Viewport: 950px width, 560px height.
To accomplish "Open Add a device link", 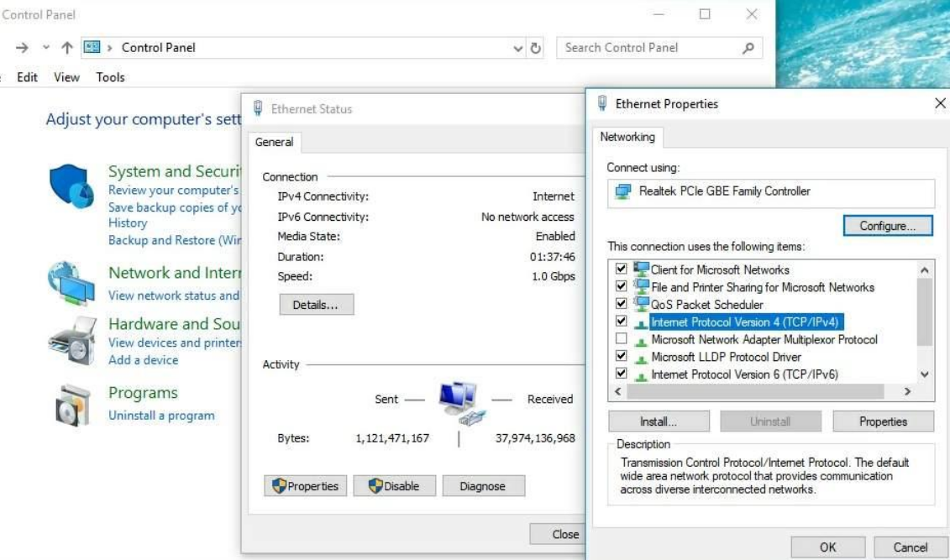I will click(143, 359).
